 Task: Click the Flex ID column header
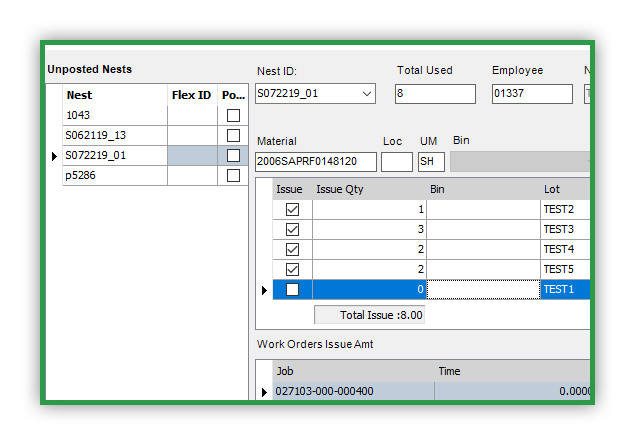(192, 95)
